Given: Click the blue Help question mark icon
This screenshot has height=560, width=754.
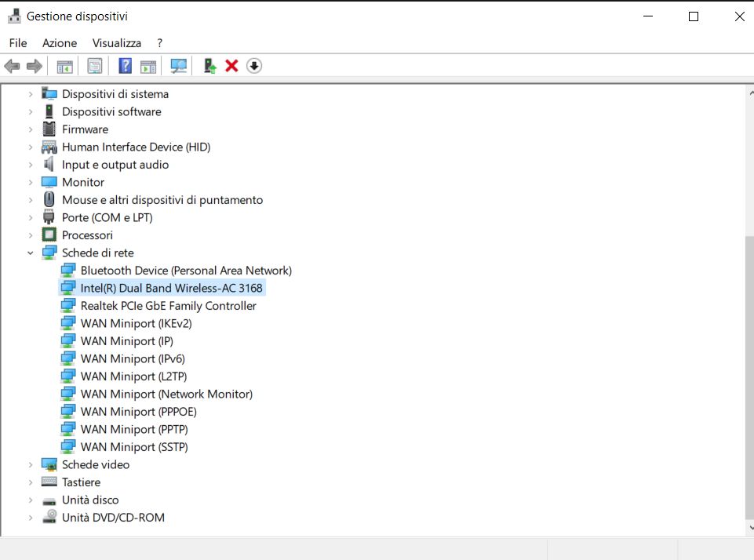Looking at the screenshot, I should tap(125, 65).
